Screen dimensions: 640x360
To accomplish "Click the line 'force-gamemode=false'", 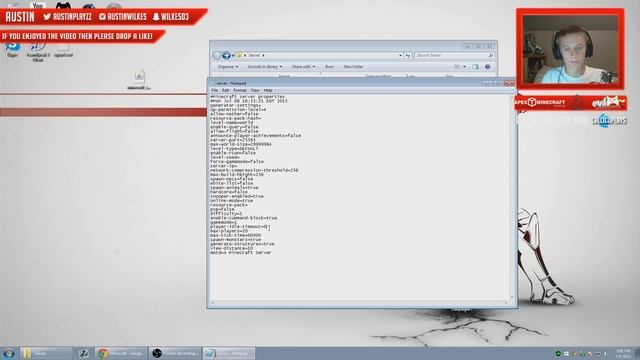I will (237, 162).
